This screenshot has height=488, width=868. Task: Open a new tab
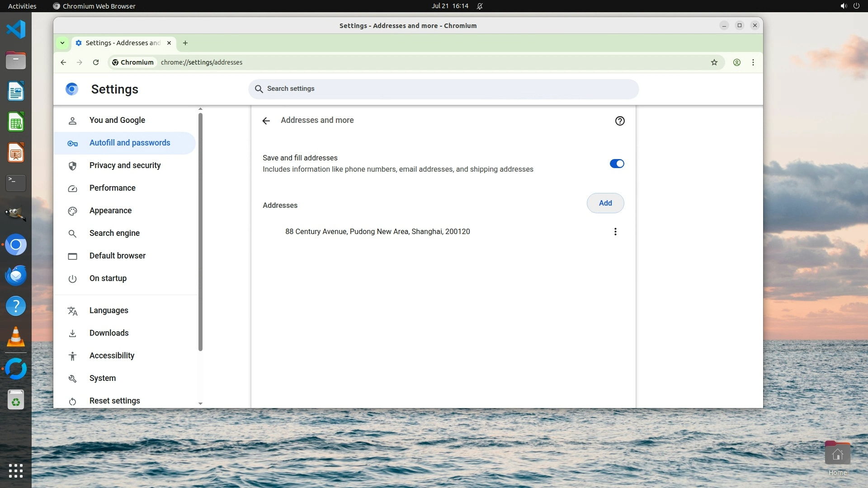(x=185, y=43)
